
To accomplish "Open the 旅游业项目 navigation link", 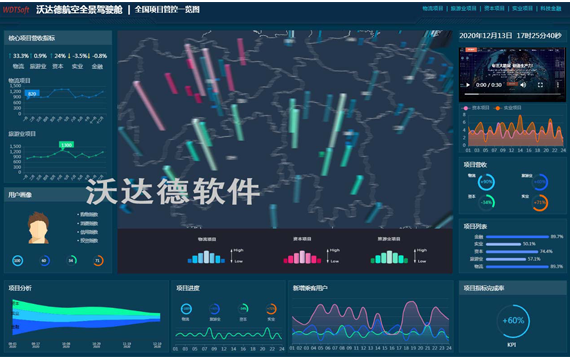I will click(463, 8).
